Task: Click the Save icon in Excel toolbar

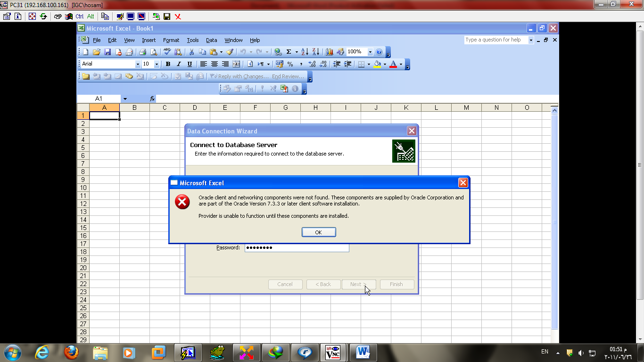Action: pos(107,52)
